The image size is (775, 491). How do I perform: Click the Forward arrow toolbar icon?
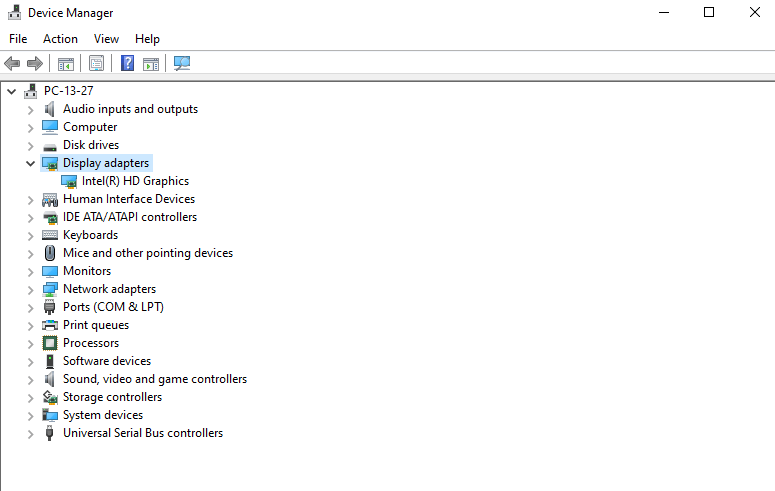coord(35,64)
